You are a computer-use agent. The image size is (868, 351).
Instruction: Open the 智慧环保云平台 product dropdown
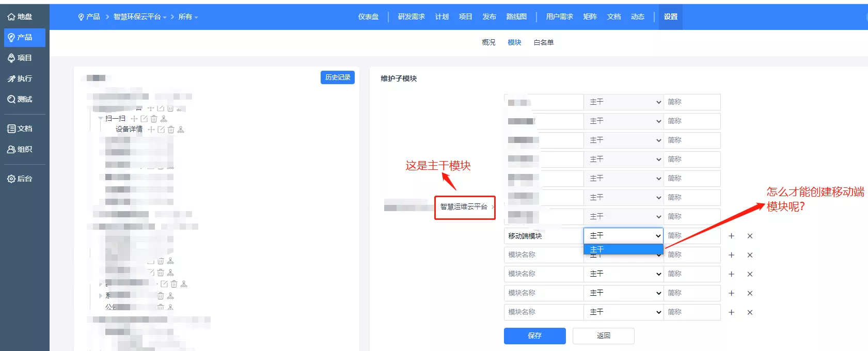coord(140,17)
